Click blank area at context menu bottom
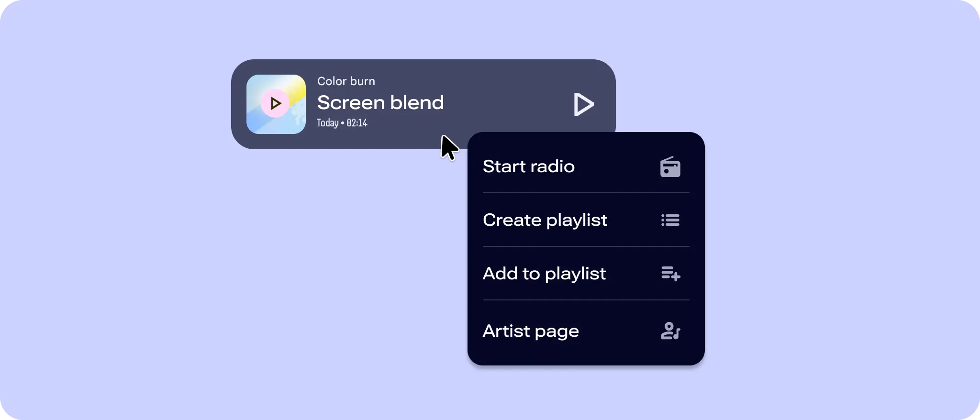The width and height of the screenshot is (980, 420). click(x=586, y=355)
